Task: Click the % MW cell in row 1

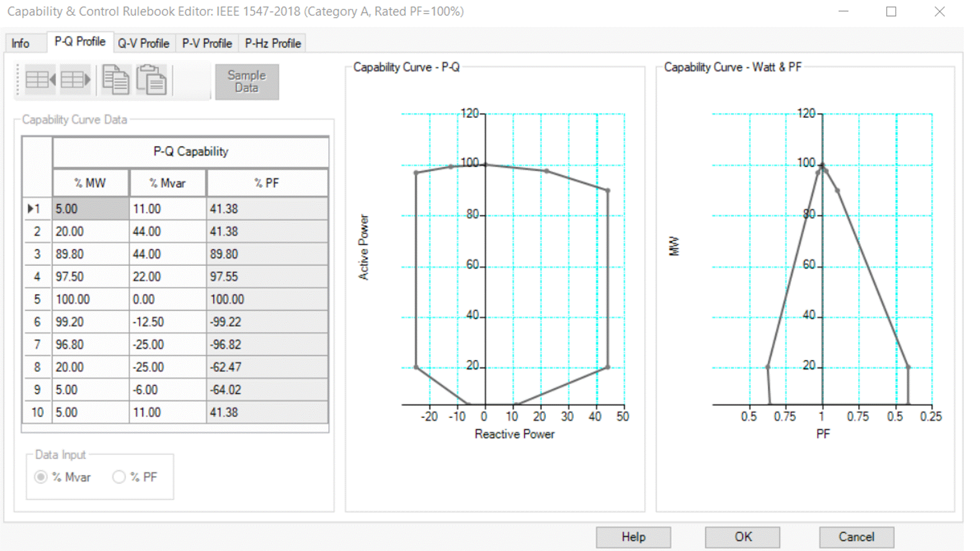Action: click(90, 209)
